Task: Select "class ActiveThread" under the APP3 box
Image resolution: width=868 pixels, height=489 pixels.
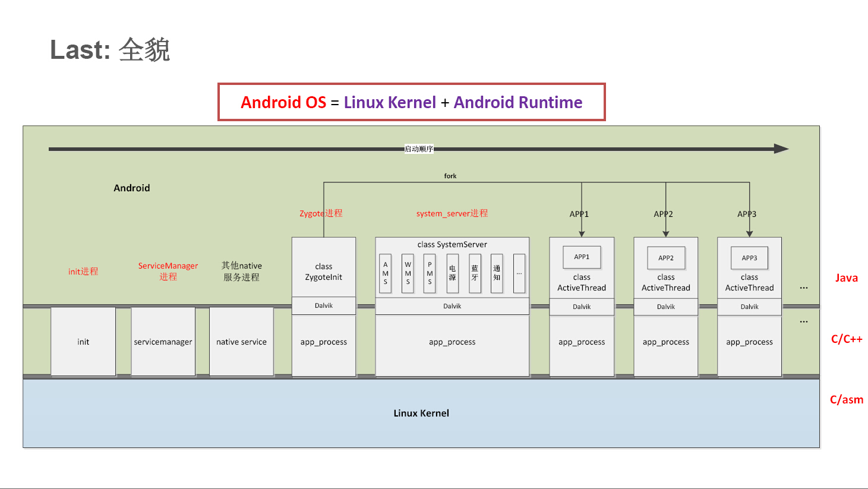Action: pyautogui.click(x=750, y=283)
